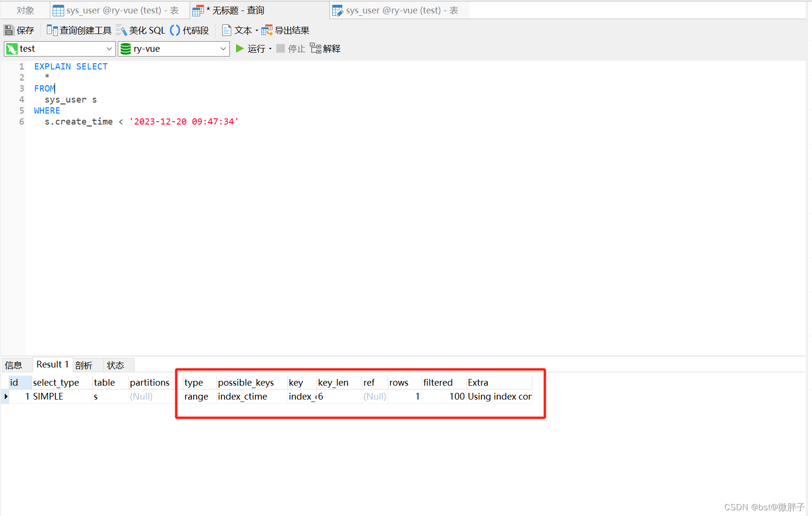Select the (Null) cell under ref

coord(375,396)
